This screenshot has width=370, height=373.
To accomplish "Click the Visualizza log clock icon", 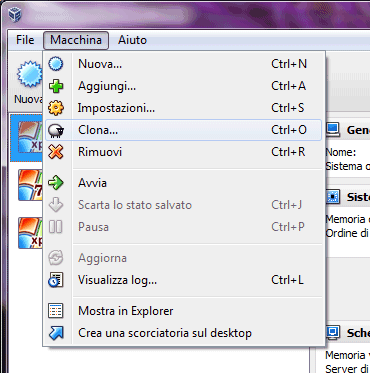I will (56, 280).
